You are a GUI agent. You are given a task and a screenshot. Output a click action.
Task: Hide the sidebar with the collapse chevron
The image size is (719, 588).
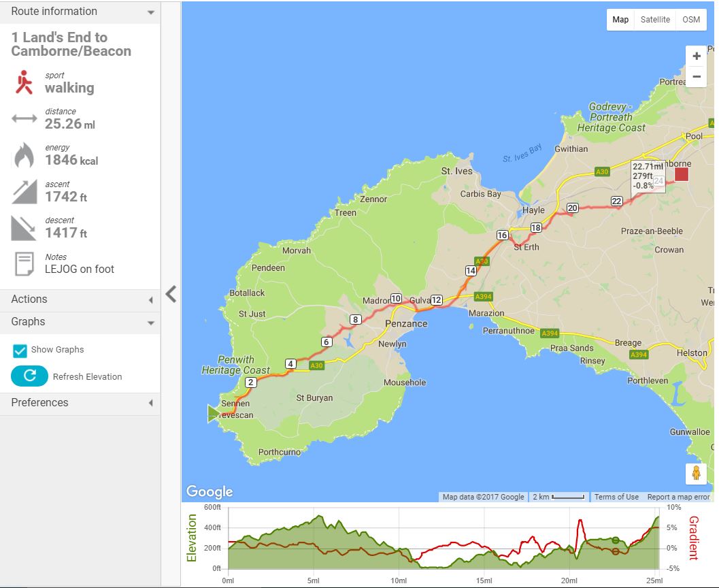pos(171,294)
